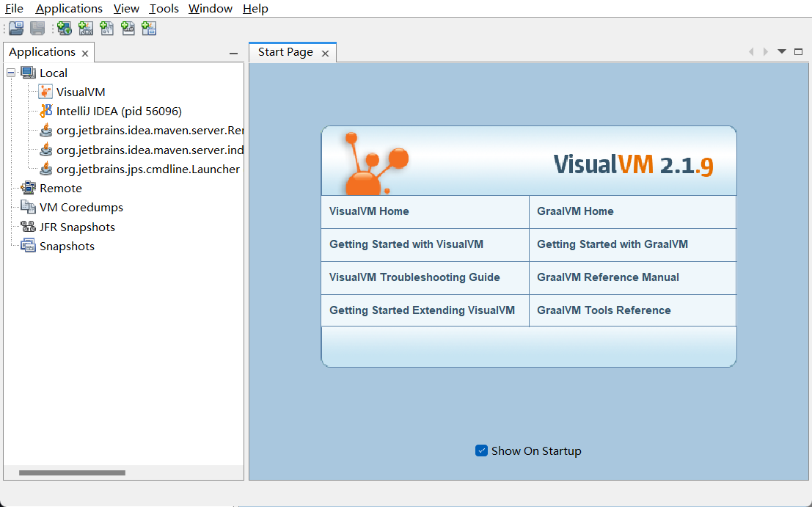Image resolution: width=812 pixels, height=507 pixels.
Task: Click the Add JMX Connection toolbar icon
Action: pos(86,29)
